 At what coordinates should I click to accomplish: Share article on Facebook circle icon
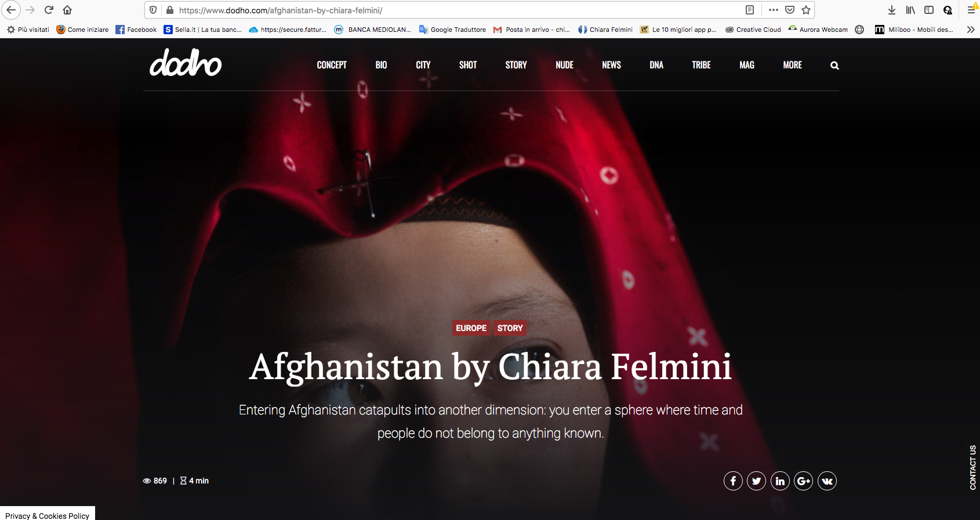[x=733, y=481]
